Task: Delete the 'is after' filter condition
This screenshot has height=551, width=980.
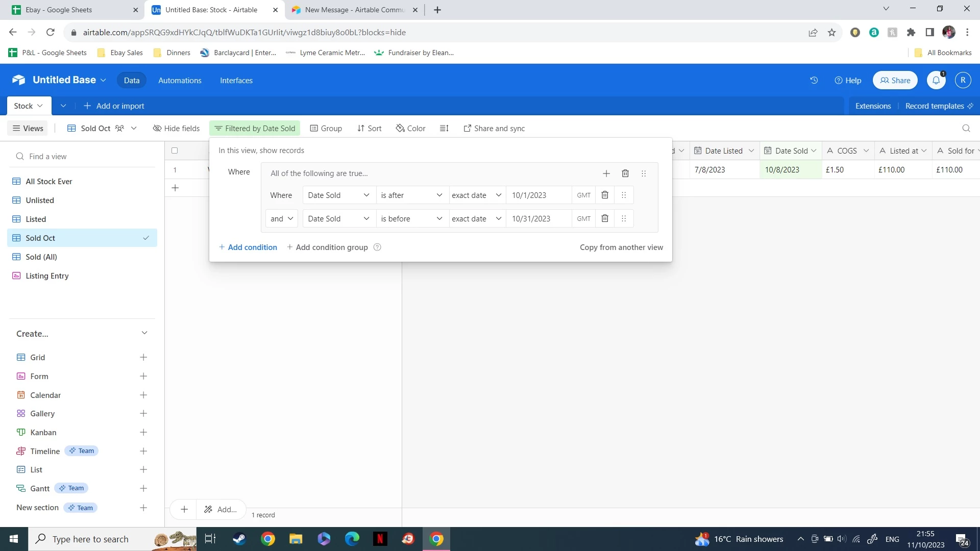Action: [x=605, y=195]
